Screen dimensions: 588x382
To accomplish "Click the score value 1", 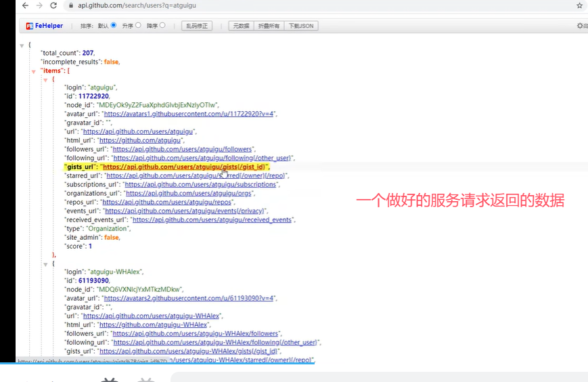I will tap(91, 246).
